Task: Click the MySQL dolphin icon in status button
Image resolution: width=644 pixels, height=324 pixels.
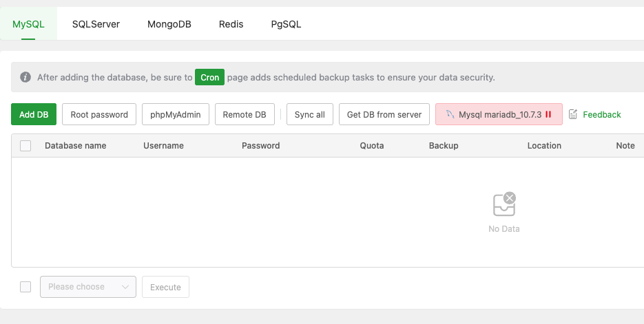Action: [449, 114]
